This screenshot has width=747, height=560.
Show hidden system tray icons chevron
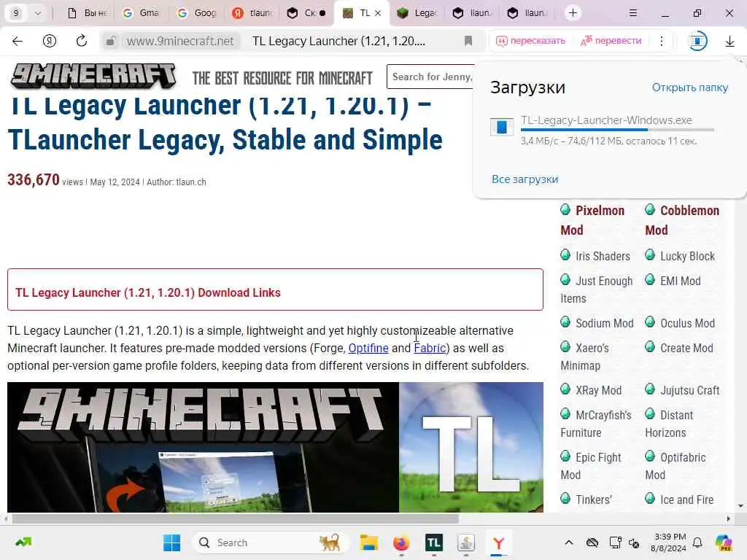click(569, 542)
